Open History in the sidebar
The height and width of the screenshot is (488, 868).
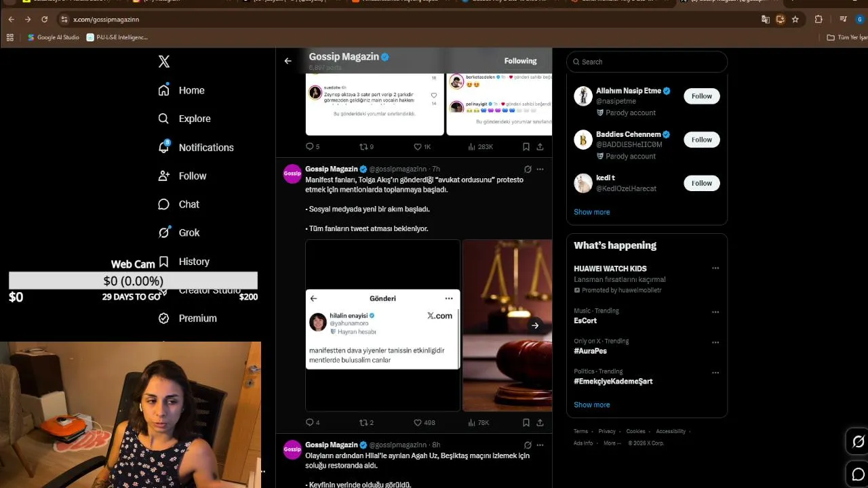tap(184, 262)
